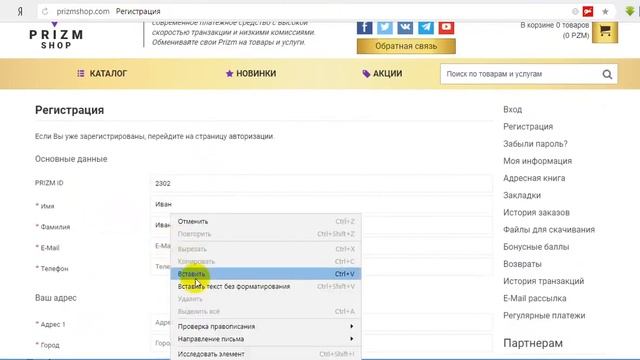This screenshot has width=640, height=360.
Task: Open the Вход sidebar link
Action: point(512,109)
